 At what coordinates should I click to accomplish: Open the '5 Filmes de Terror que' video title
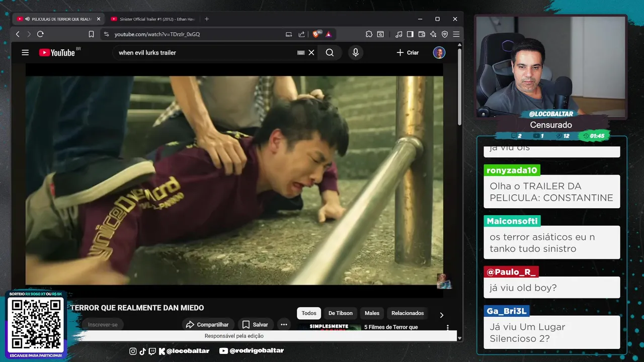click(x=391, y=327)
